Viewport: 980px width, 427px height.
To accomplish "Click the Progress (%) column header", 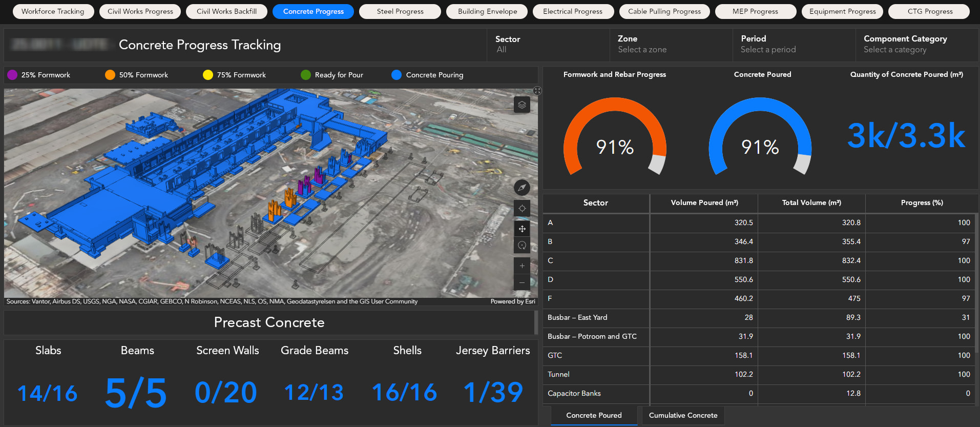I will [922, 203].
